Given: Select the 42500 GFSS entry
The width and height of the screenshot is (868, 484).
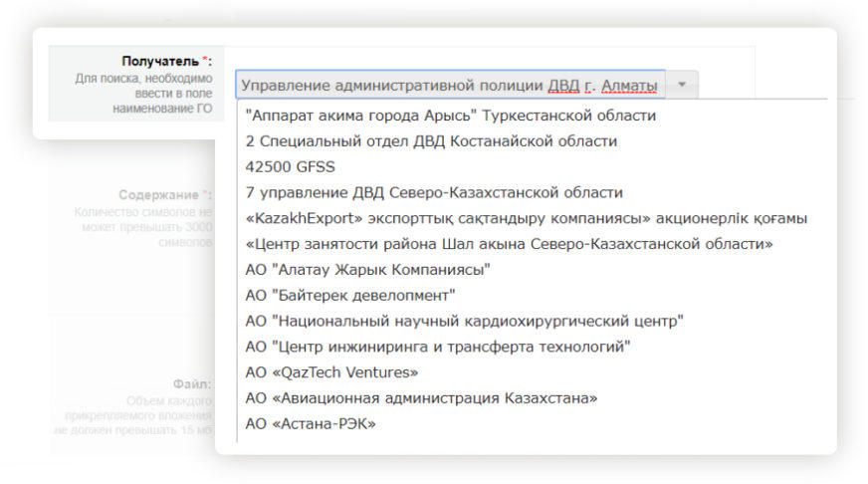Looking at the screenshot, I should (x=291, y=167).
